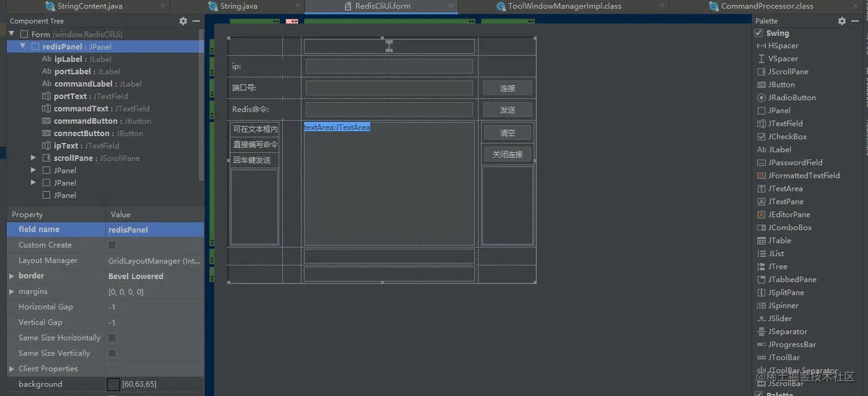Select JTextArea component in Palette

pyautogui.click(x=780, y=189)
